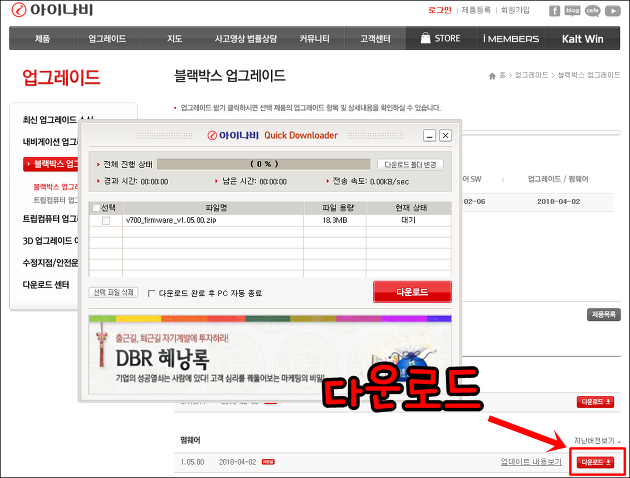Open the Kalt Win menu item
The height and width of the screenshot is (478, 630).
click(583, 39)
